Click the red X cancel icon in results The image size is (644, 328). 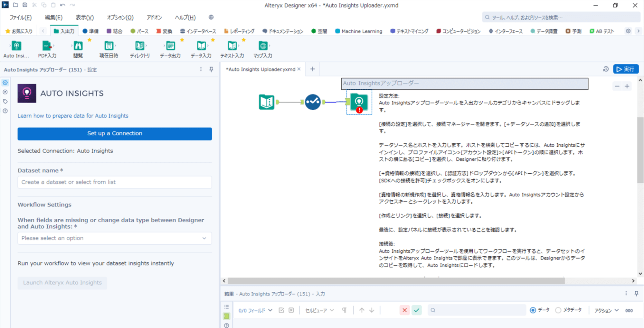pyautogui.click(x=405, y=310)
